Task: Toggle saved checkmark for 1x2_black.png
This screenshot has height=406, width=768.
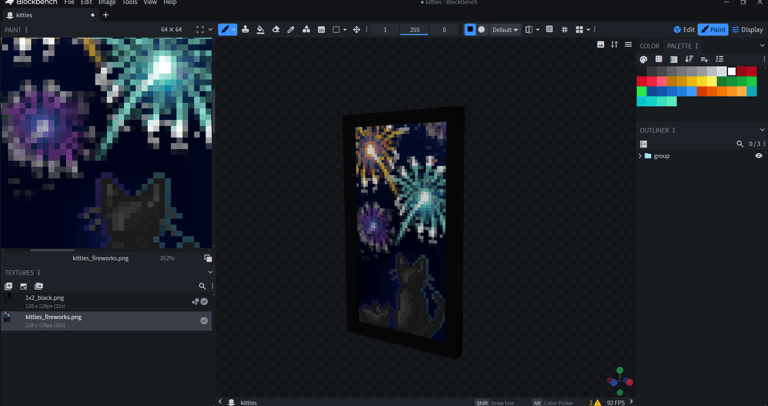Action: point(204,302)
